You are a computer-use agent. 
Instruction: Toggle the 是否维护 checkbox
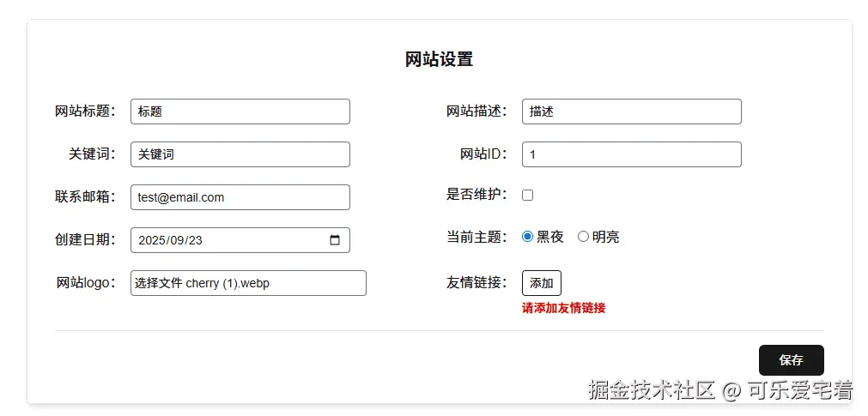pyautogui.click(x=528, y=196)
